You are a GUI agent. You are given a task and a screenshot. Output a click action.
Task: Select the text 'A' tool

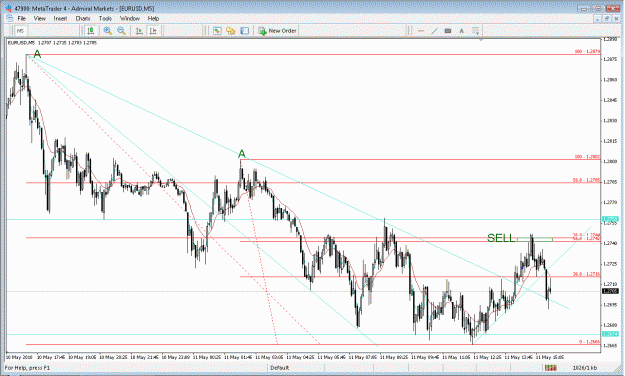tap(461, 31)
